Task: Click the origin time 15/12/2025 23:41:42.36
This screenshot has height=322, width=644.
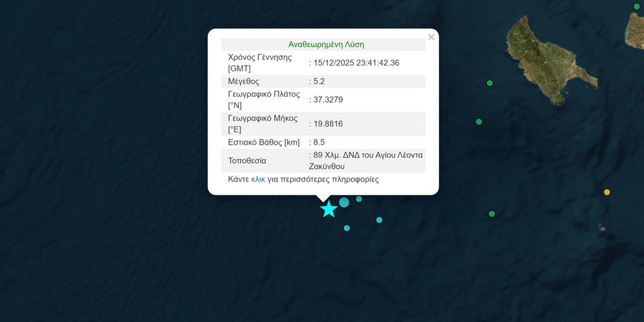Action: pyautogui.click(x=356, y=63)
